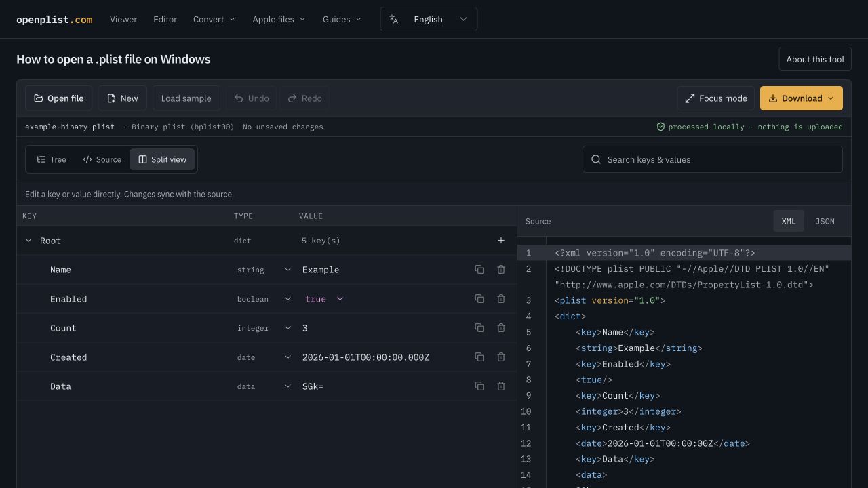
Task: Add a new key to Root
Action: (x=501, y=241)
